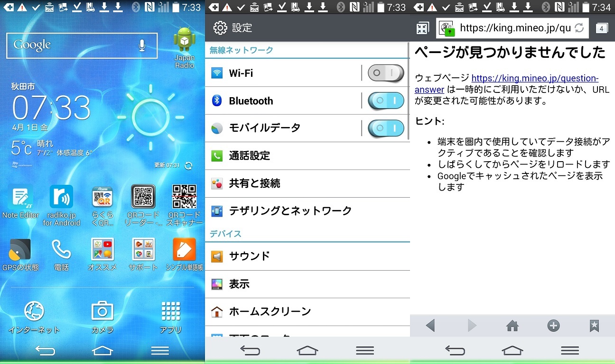Add a new browser tab
The width and height of the screenshot is (615, 364).
(553, 326)
